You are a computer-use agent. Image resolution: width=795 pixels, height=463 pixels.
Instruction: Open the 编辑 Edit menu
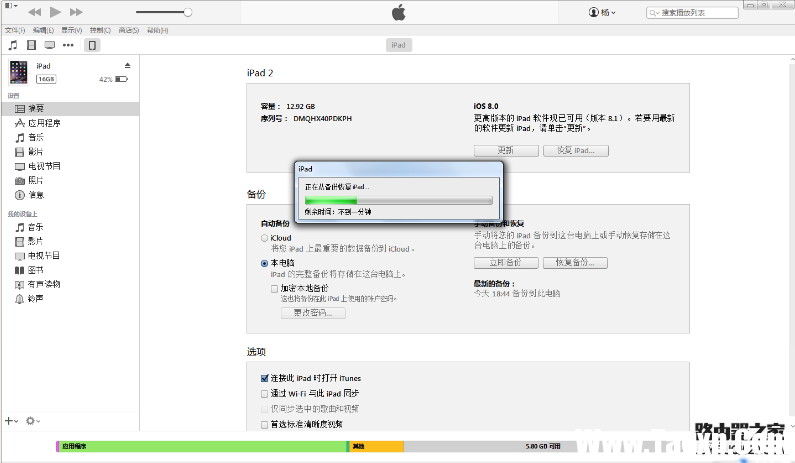43,30
